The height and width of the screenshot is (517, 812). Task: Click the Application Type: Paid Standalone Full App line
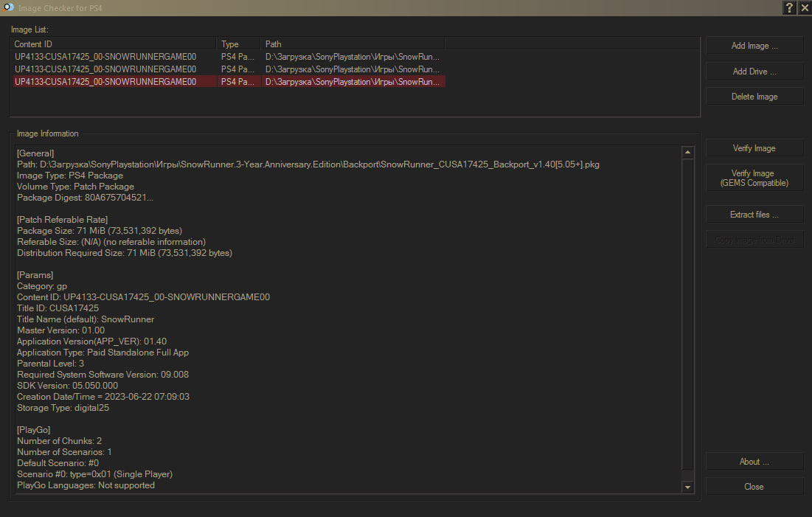click(x=103, y=353)
